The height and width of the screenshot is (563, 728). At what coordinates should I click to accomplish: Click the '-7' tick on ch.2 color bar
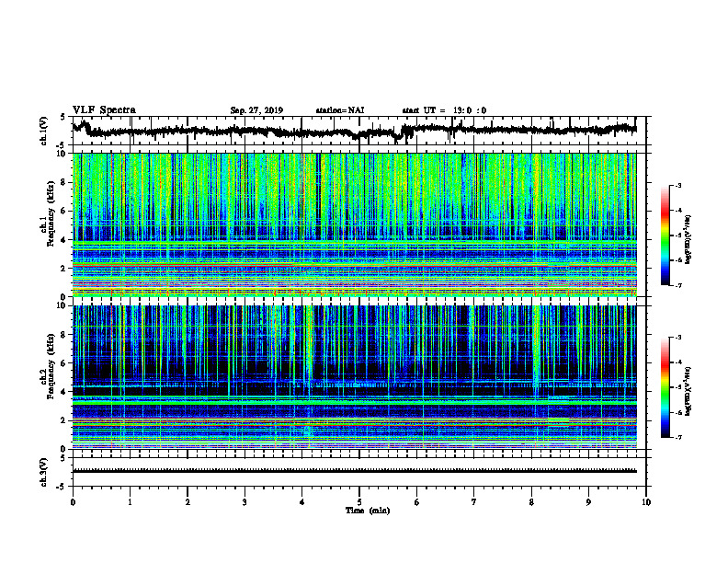point(678,437)
